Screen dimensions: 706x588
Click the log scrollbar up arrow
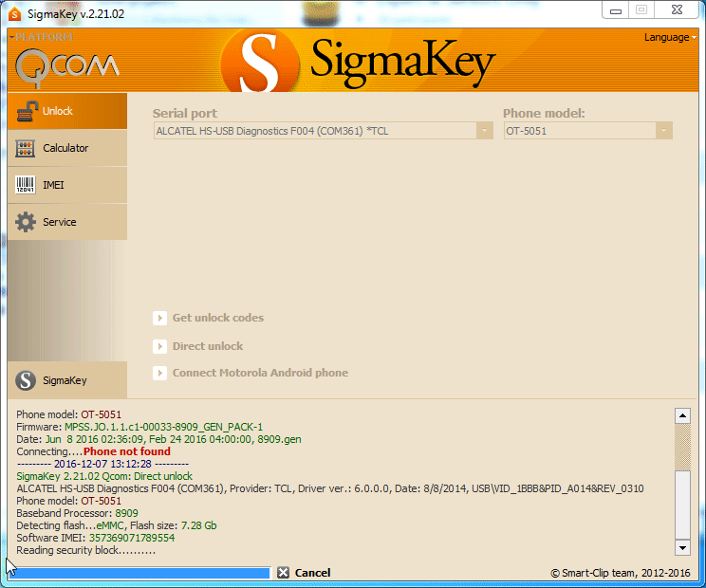point(682,415)
